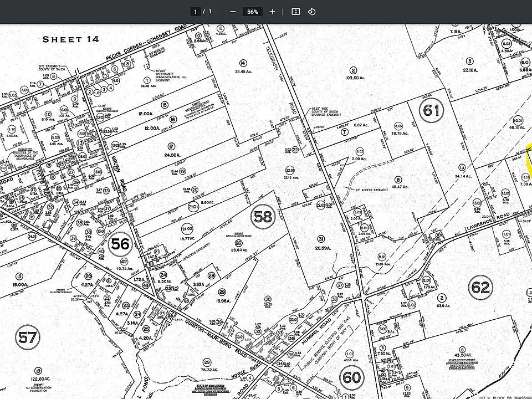Click the 56% zoom level field
532x399 pixels.
(253, 12)
